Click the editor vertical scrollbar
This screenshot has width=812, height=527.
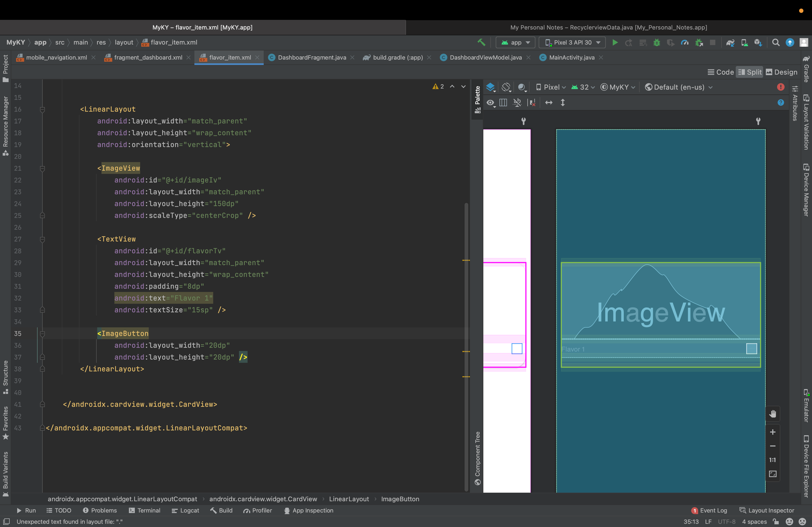[466, 347]
